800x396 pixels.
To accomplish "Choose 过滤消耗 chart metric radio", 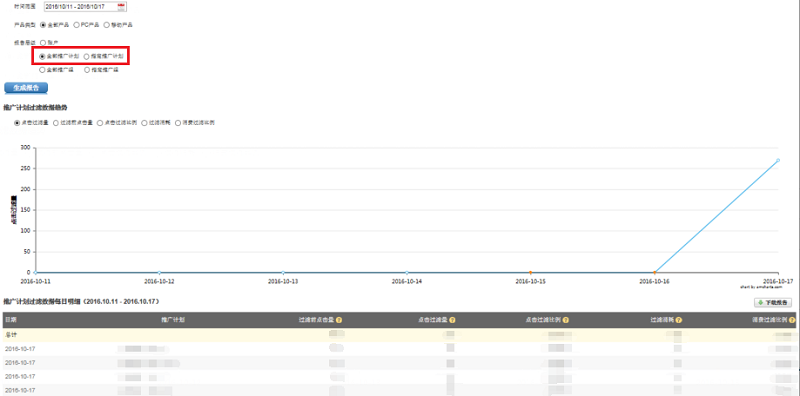I will 144,123.
